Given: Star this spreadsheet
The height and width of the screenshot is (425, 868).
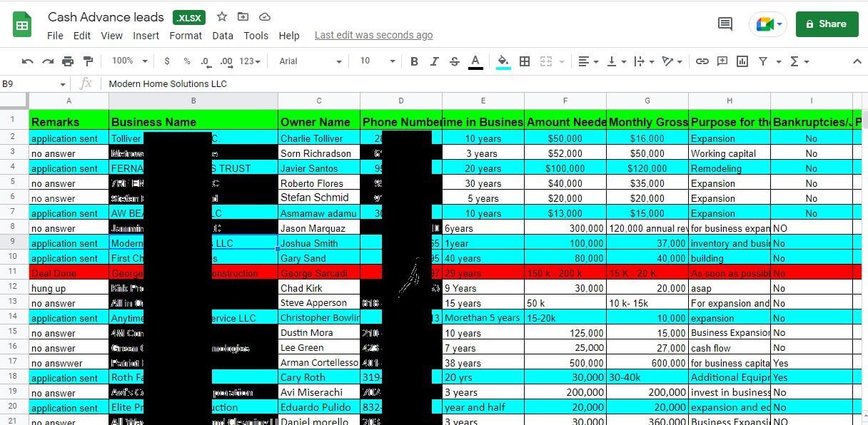Looking at the screenshot, I should [222, 17].
